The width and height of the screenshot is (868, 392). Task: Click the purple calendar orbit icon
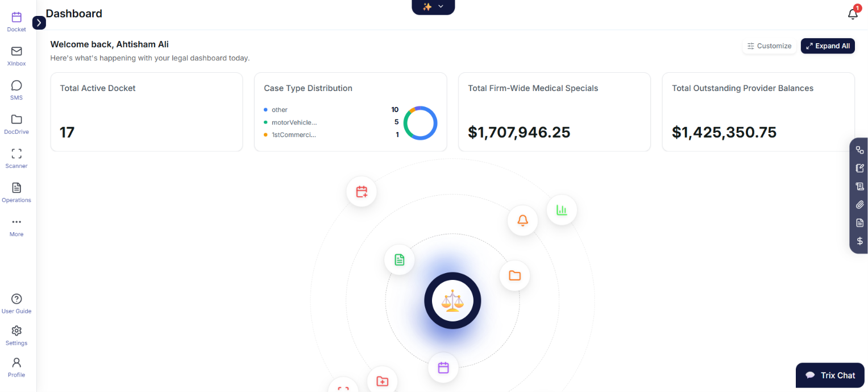coord(443,368)
